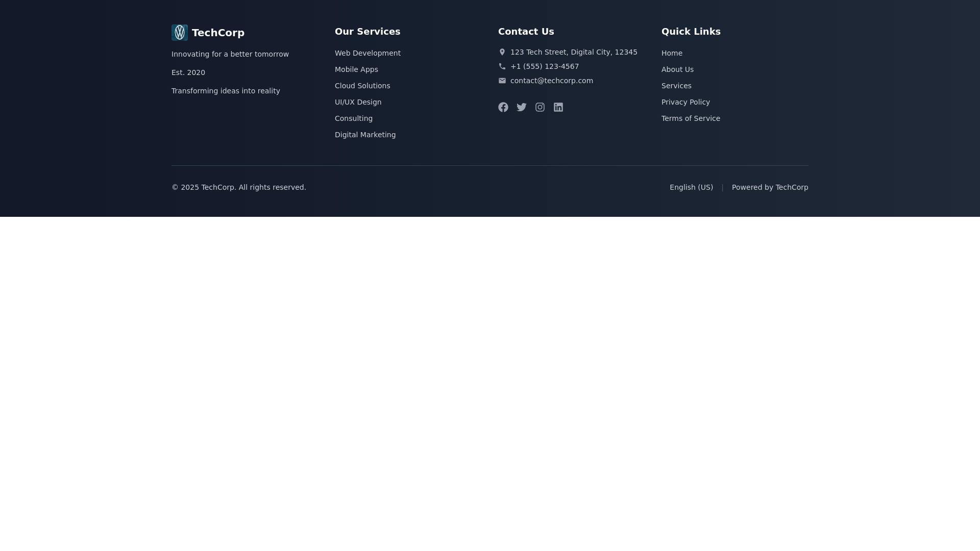Open the Mobile Apps service page

coord(356,69)
